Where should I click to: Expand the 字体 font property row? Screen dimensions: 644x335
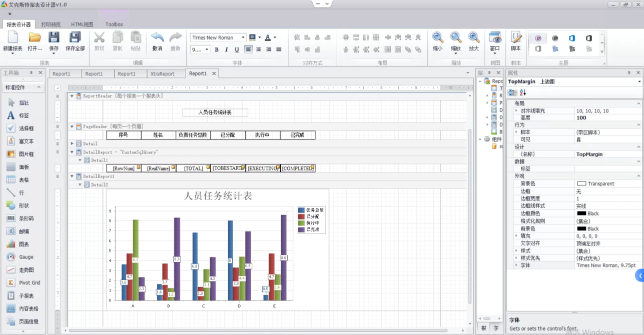click(x=516, y=265)
